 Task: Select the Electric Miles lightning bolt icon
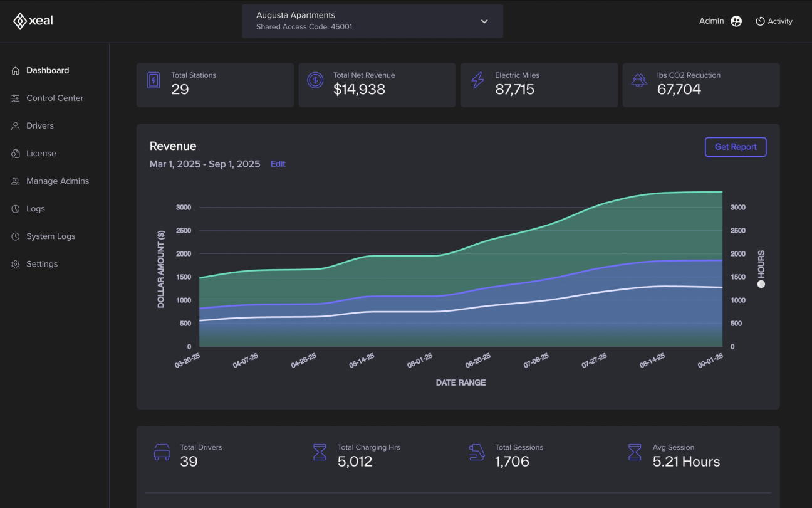tap(477, 80)
